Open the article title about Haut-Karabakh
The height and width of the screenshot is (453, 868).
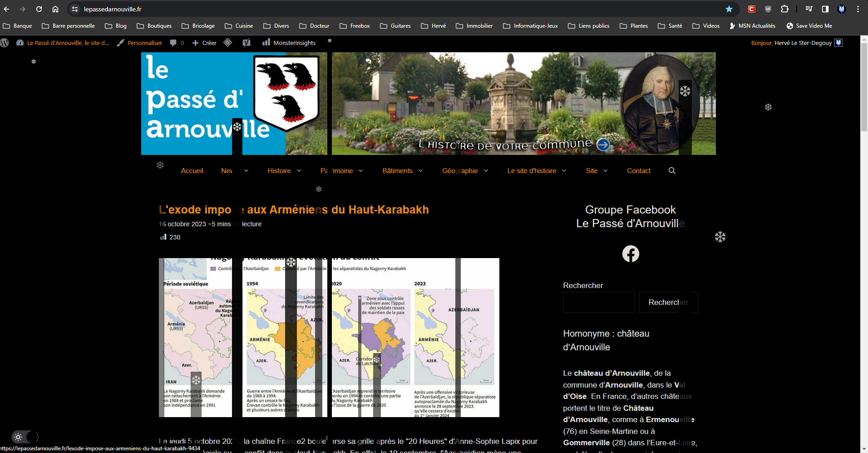[x=294, y=209]
